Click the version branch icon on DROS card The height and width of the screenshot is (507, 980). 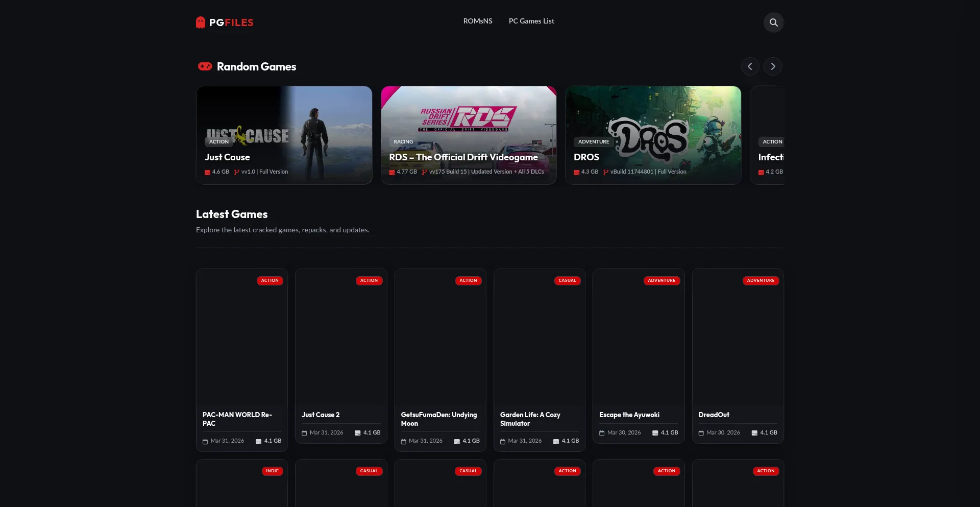pos(605,172)
